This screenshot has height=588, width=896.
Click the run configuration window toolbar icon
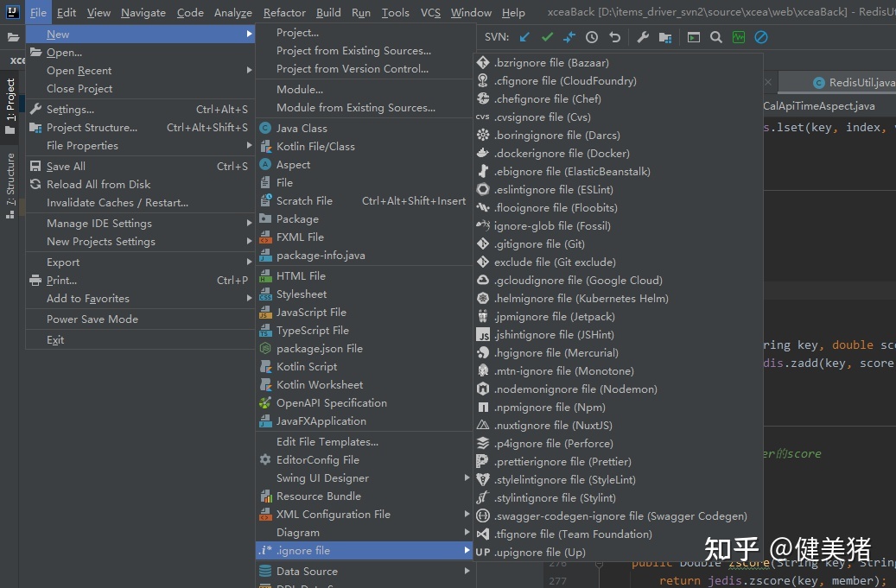pos(693,37)
